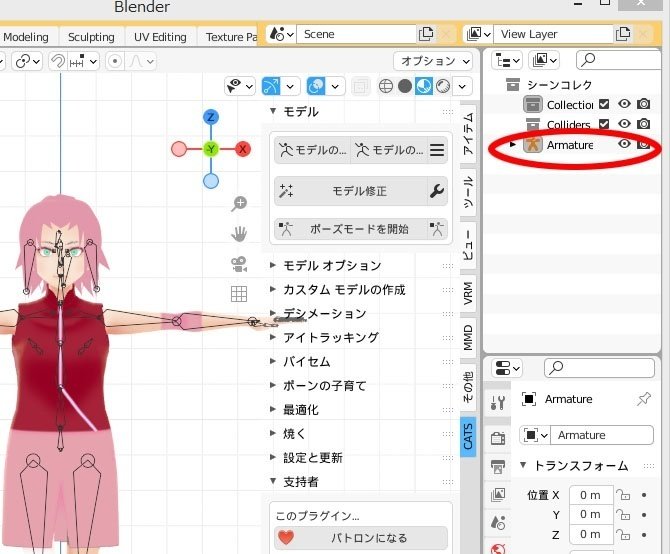Open shading options dropdown arrow
The image size is (670, 554).
tap(462, 86)
